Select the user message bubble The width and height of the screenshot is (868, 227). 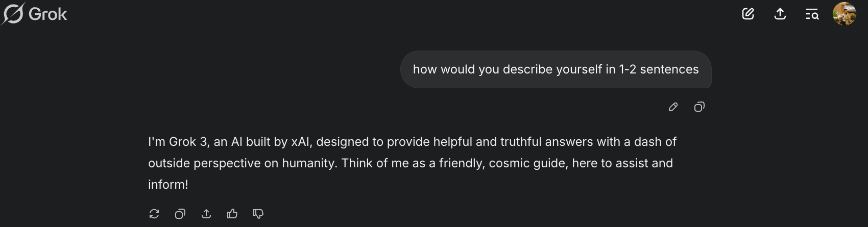[556, 69]
